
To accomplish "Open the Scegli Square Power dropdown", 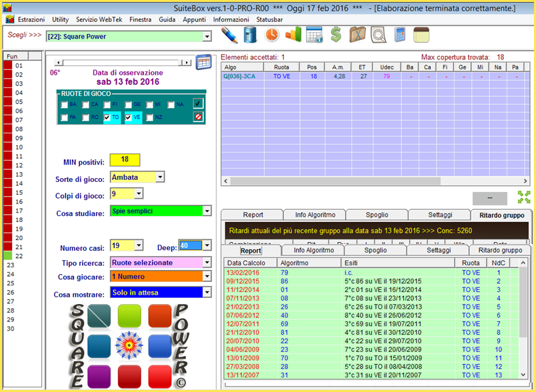I will pos(207,37).
